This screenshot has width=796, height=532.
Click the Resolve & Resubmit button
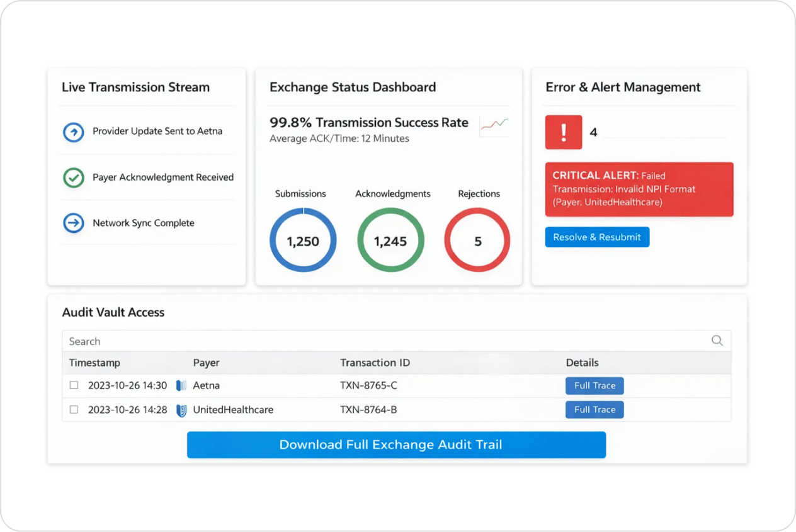pyautogui.click(x=596, y=237)
